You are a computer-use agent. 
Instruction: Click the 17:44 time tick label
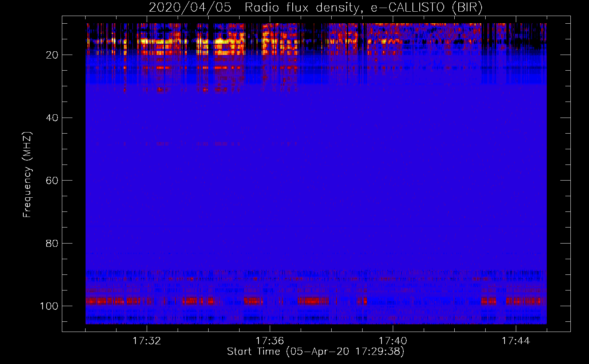[516, 341]
